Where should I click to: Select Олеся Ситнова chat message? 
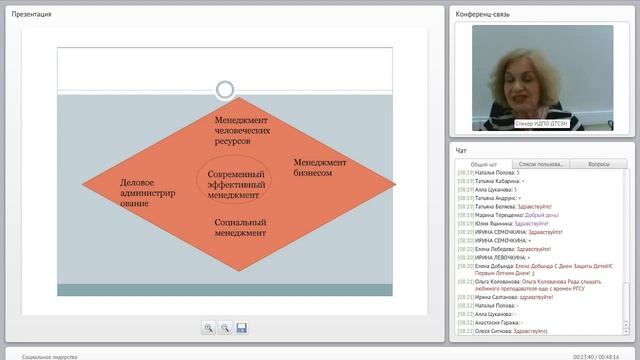point(502,331)
